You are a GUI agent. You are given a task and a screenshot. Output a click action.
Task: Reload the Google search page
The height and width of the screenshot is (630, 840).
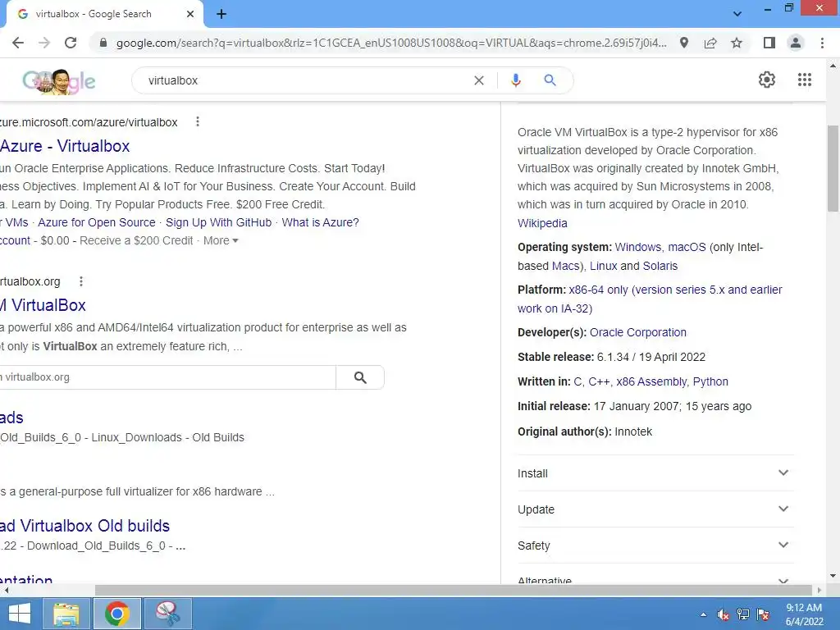click(71, 43)
